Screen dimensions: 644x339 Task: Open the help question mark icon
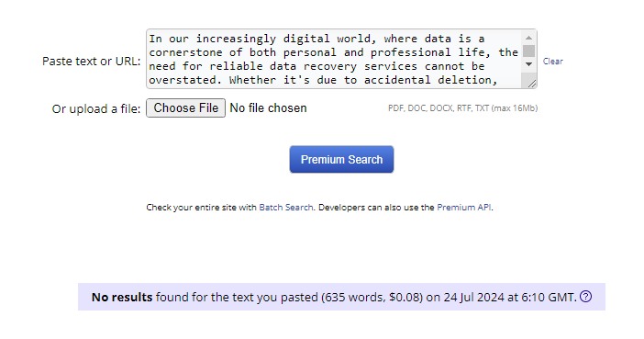point(585,296)
